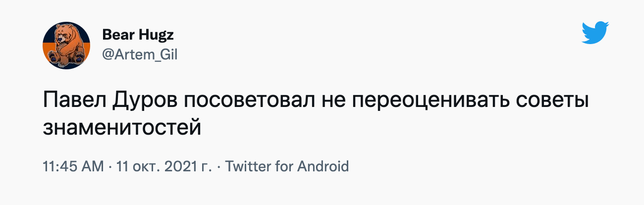
Task: Open the Twitter for Android source link
Action: coord(287,166)
